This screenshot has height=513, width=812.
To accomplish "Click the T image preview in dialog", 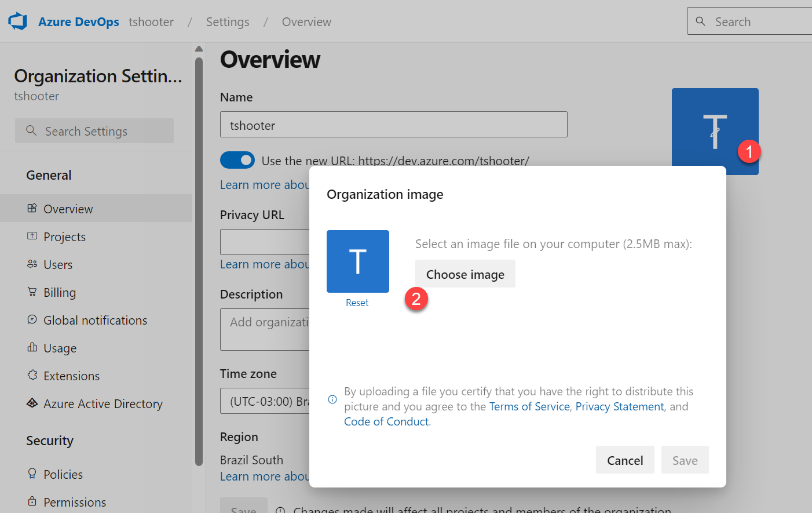I will point(358,261).
